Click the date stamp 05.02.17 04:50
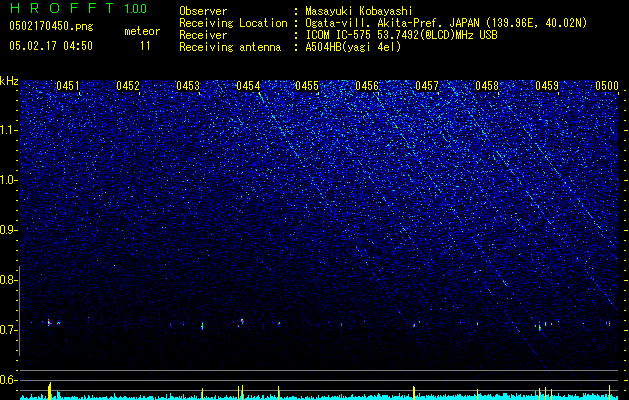 click(51, 46)
